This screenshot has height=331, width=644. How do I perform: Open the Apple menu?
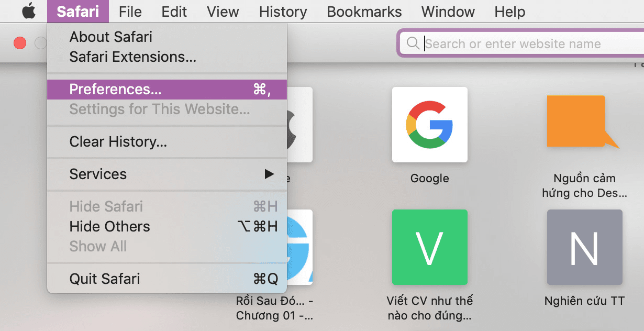[28, 11]
